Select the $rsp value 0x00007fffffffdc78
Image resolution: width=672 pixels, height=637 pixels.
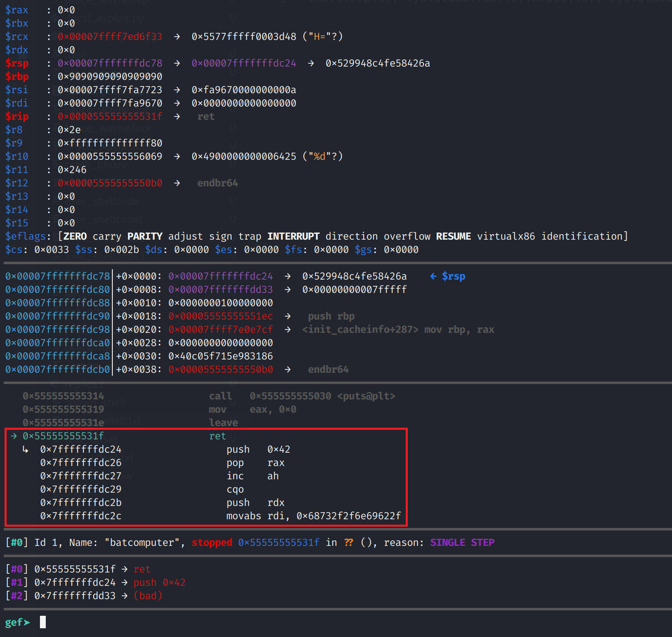[110, 63]
